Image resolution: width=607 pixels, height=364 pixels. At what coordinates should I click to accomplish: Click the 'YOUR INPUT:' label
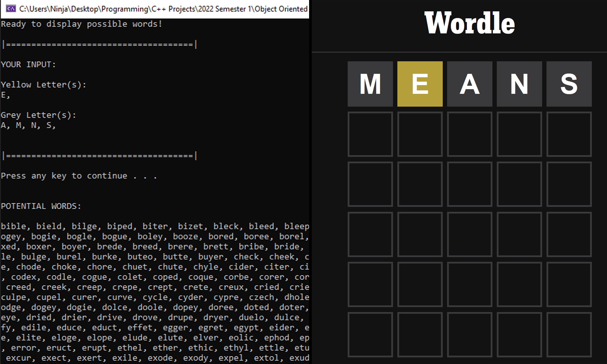28,65
